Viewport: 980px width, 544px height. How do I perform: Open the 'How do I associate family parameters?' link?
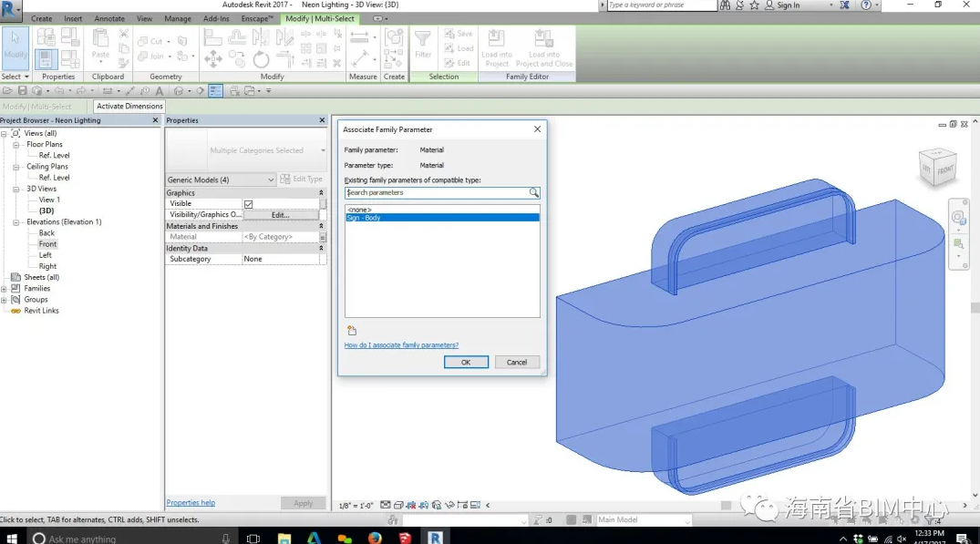(x=401, y=345)
